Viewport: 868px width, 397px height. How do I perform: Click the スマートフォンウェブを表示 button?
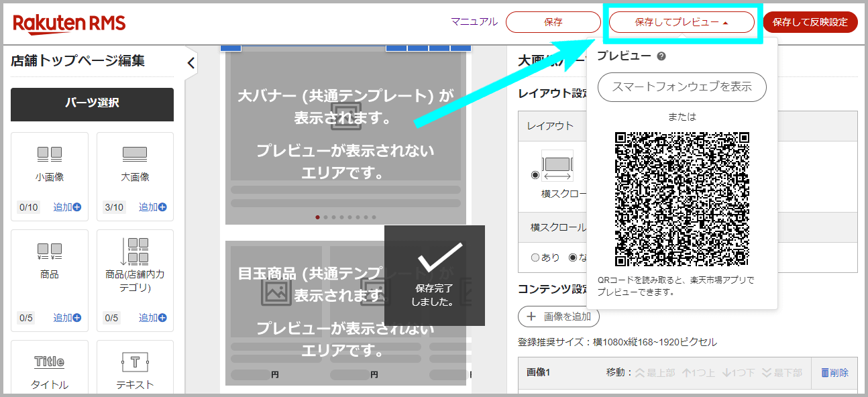tap(682, 87)
